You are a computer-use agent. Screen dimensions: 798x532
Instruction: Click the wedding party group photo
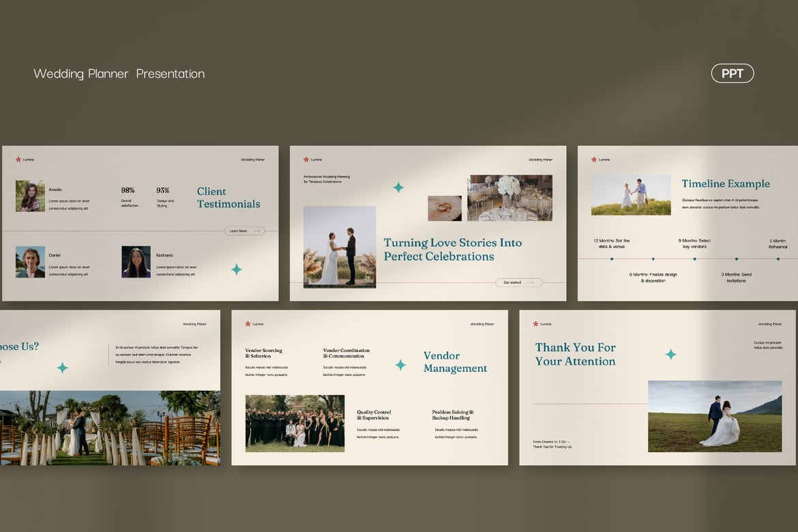[x=295, y=424]
